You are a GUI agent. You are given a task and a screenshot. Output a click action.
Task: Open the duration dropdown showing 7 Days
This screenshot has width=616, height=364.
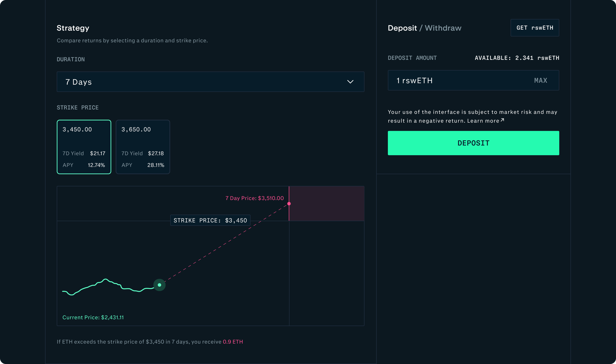tap(210, 82)
